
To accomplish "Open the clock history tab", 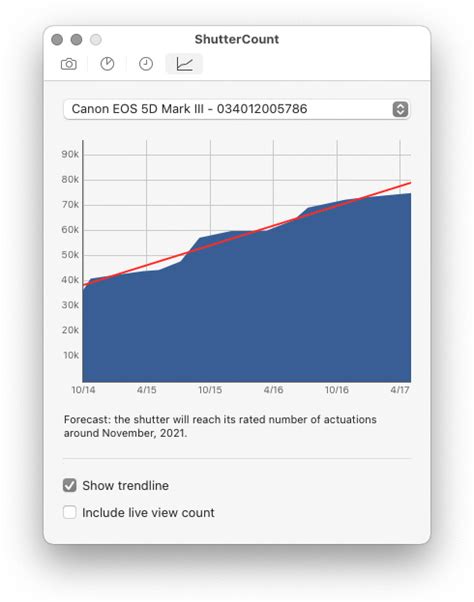I will (146, 64).
